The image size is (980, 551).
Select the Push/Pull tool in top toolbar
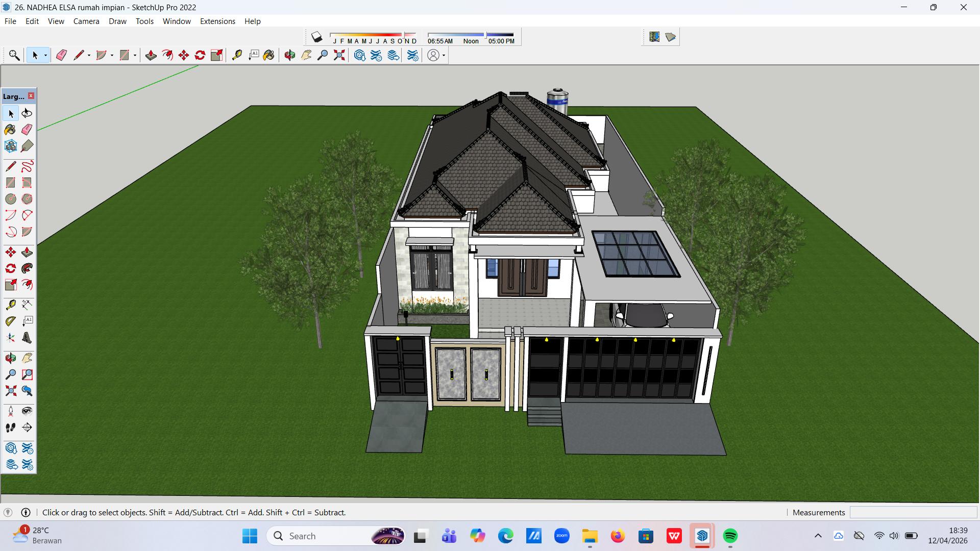[x=151, y=55]
